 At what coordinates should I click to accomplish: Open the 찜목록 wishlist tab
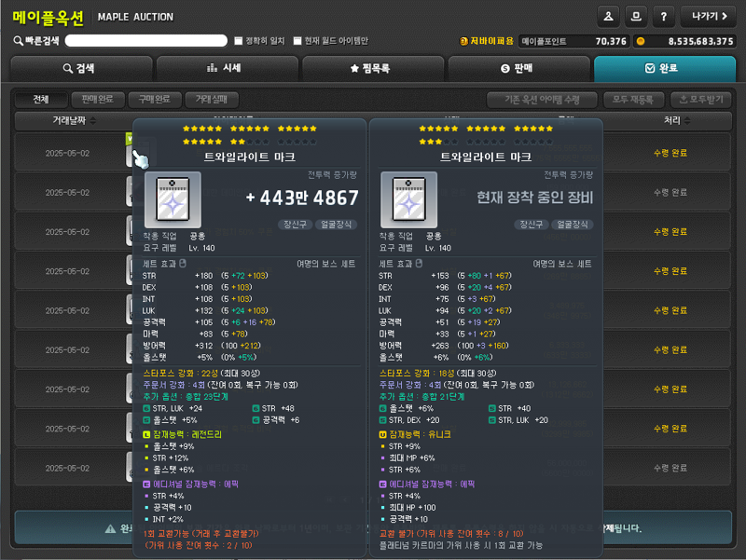(373, 68)
